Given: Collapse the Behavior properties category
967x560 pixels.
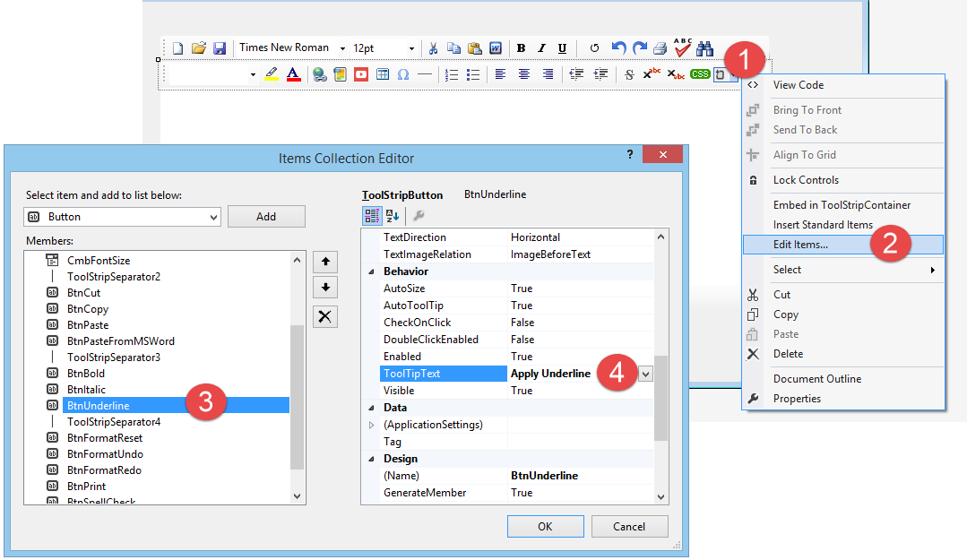Looking at the screenshot, I should coord(371,271).
